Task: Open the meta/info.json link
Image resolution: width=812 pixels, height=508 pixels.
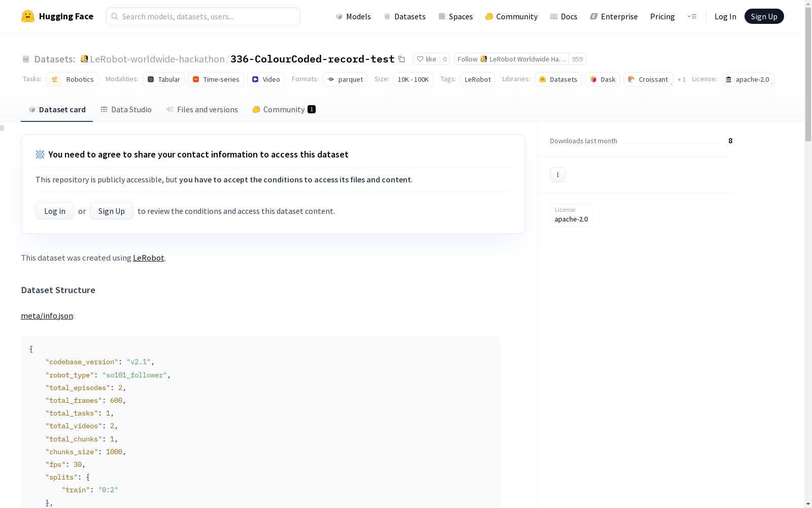Action: pos(47,315)
